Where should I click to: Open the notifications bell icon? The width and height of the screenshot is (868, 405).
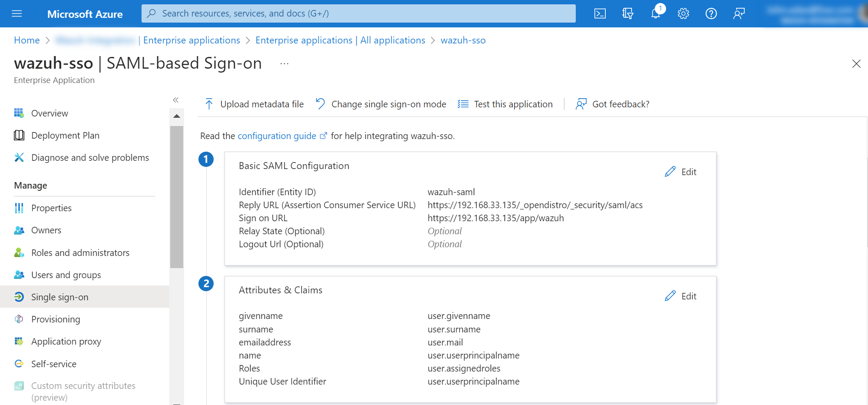point(656,13)
